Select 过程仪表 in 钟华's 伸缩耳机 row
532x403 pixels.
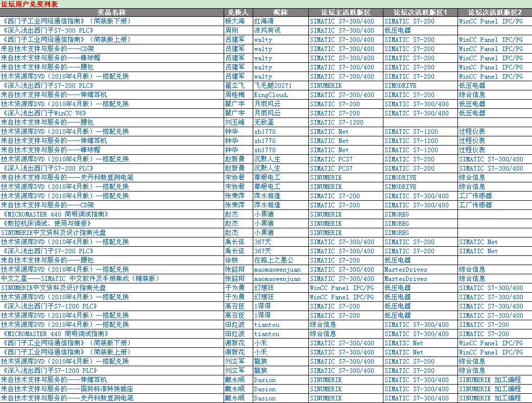[472, 140]
